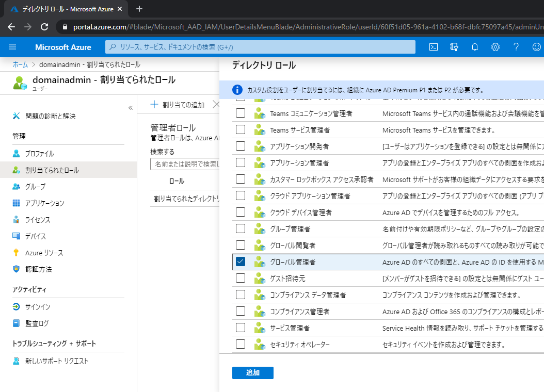Uncheck the グローバル管理者 checkbox
The width and height of the screenshot is (544, 392).
click(x=241, y=262)
